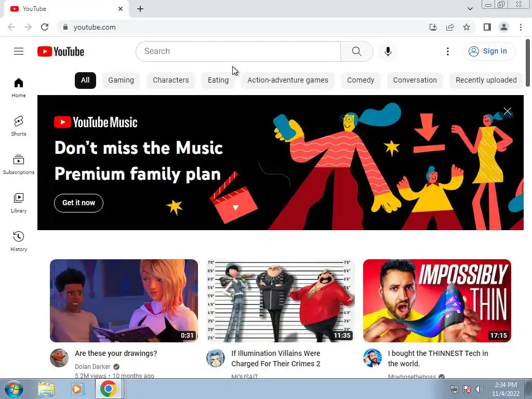
Task: Select the Comedy filter chip
Action: [x=361, y=81]
